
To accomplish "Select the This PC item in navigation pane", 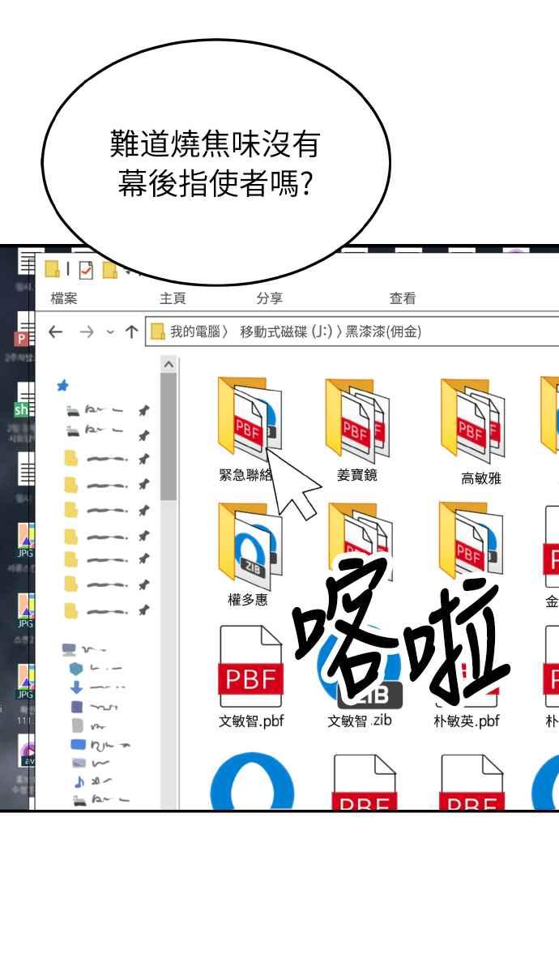I will (x=70, y=649).
